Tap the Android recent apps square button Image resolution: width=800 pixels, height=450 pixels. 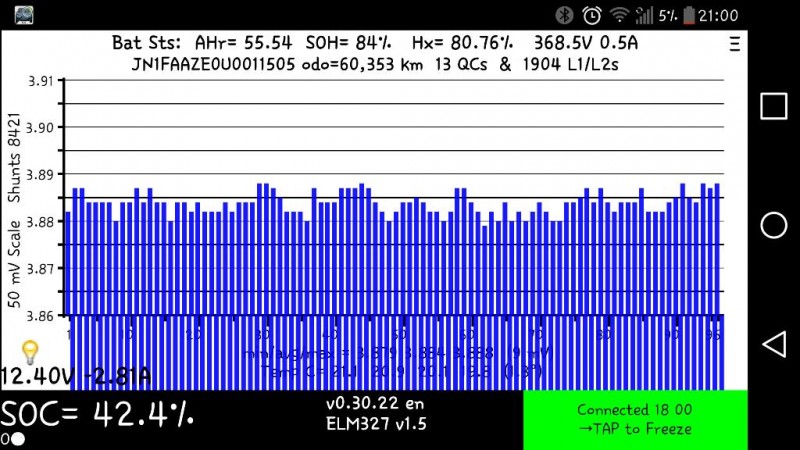coord(773,107)
